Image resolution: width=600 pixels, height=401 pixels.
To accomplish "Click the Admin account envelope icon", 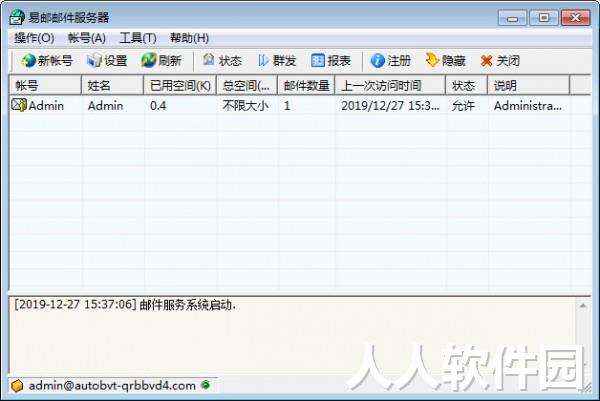I will [x=19, y=105].
